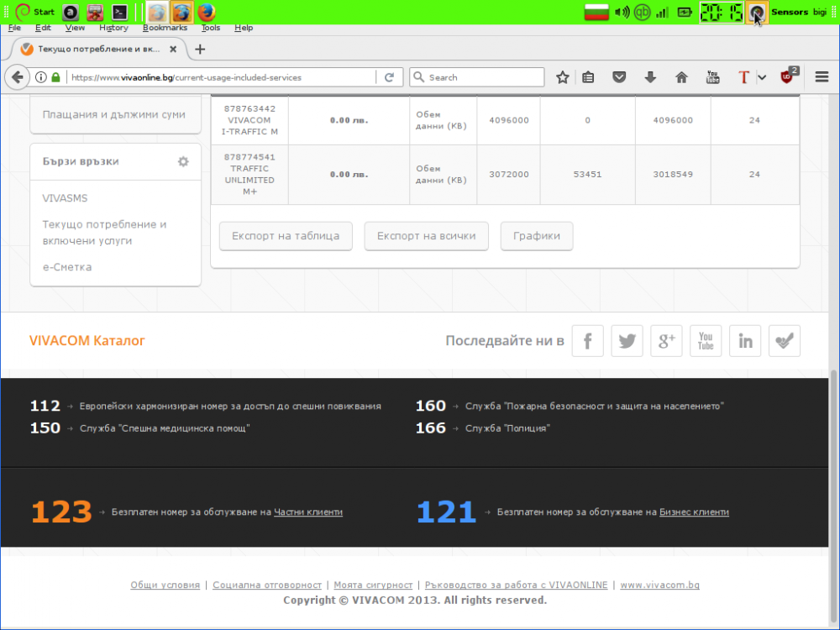Viewport: 840px width, 630px height.
Task: Click the YouTube toolbar extension icon
Action: [712, 77]
